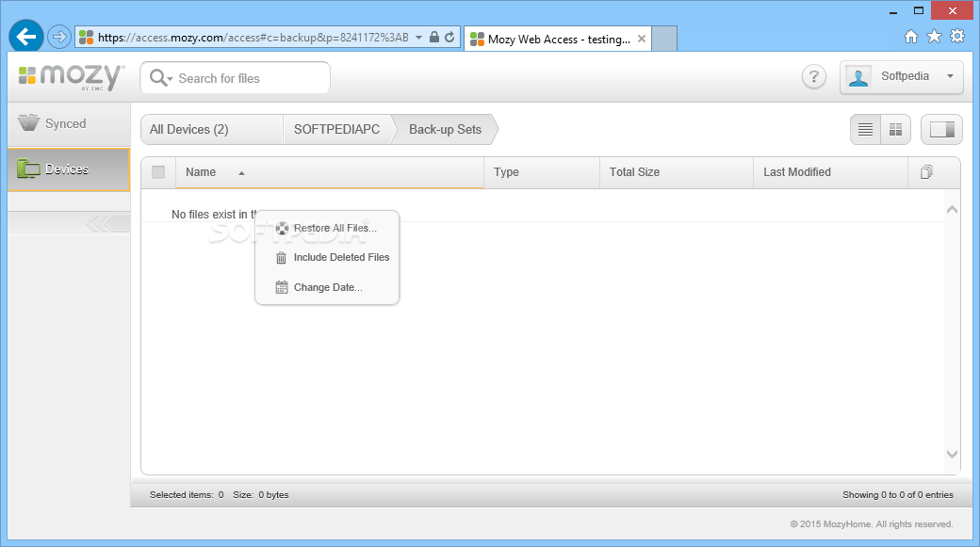Open favorites with the star icon
Viewport: 980px width, 547px height.
click(x=934, y=36)
